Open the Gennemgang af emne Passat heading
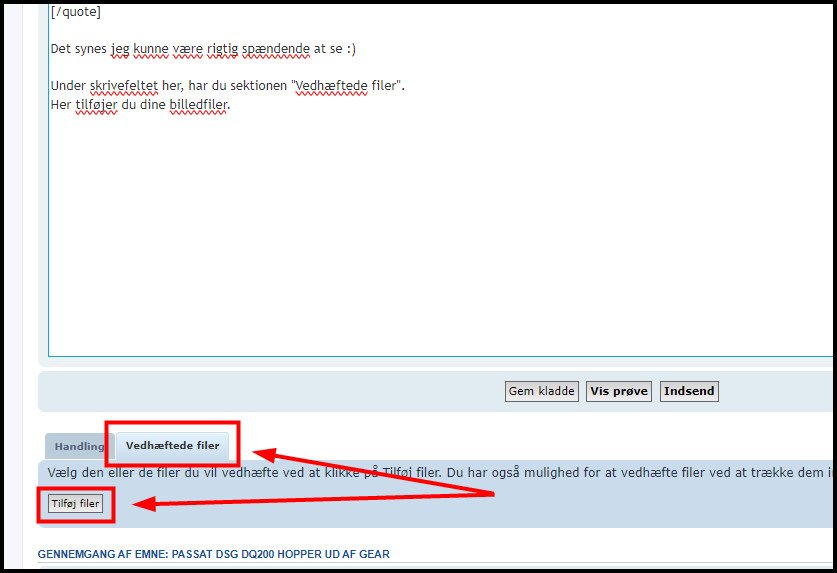Image resolution: width=837 pixels, height=573 pixels. [213, 554]
